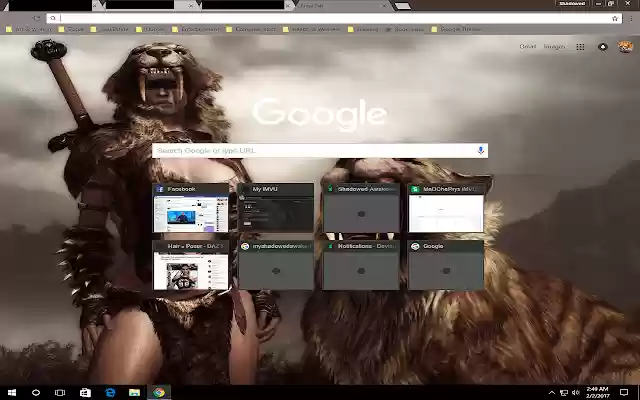Reload the page with the refresh icon

[37, 18]
